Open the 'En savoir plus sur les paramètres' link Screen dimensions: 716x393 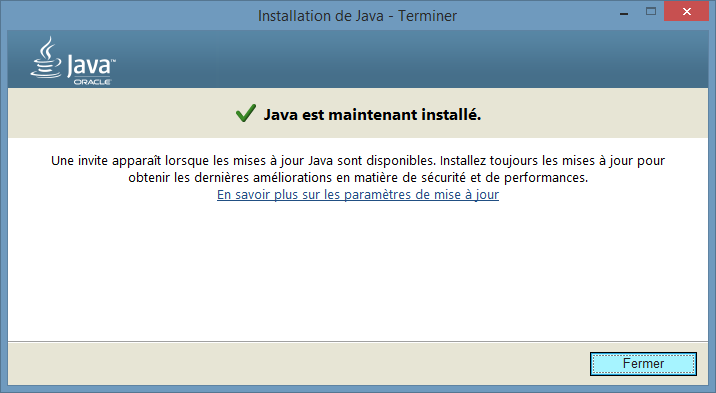pyautogui.click(x=358, y=194)
